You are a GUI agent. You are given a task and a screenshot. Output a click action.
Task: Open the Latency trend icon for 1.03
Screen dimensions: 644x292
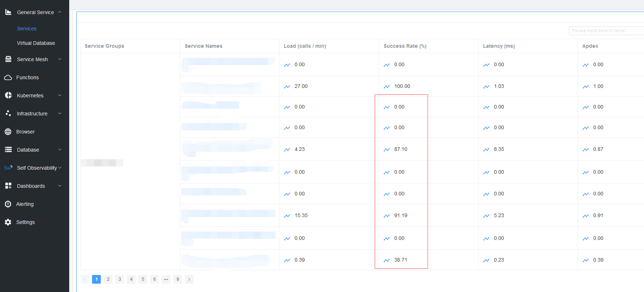point(486,86)
